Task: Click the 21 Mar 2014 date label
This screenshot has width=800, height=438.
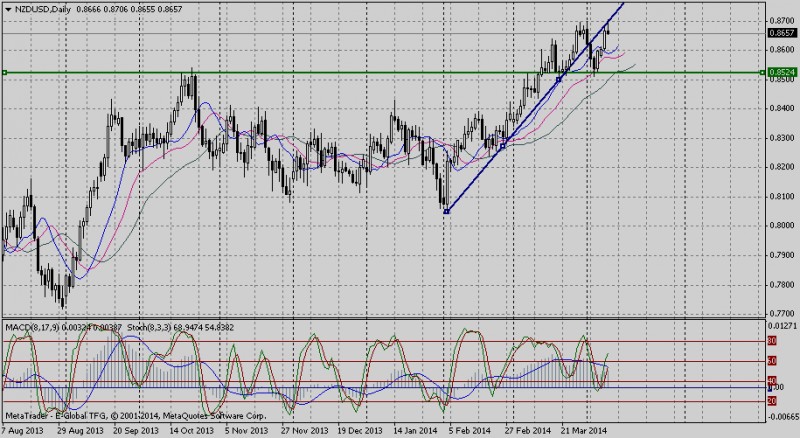Action: (x=584, y=430)
